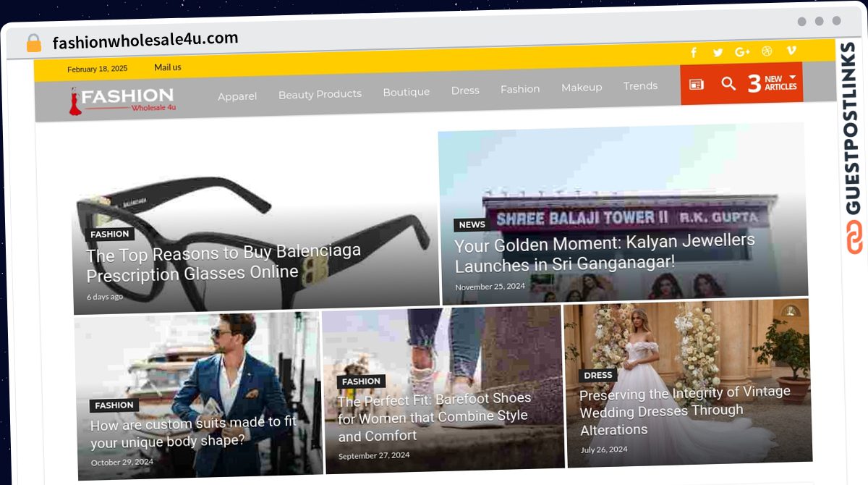Click NEWS tag on Kalyan Jewellers article
This screenshot has width=868, height=485.
click(x=472, y=224)
